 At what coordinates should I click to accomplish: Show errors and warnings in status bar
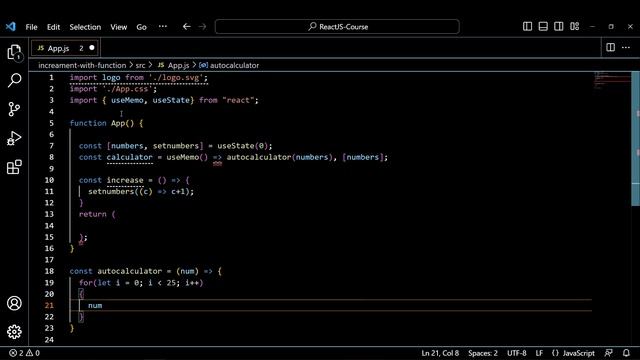click(24, 353)
